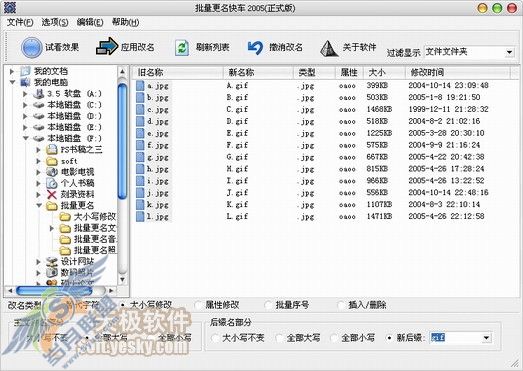Screen dimensions: 523x371
Task: Sort by 修改时间 column header
Action: tap(458, 72)
